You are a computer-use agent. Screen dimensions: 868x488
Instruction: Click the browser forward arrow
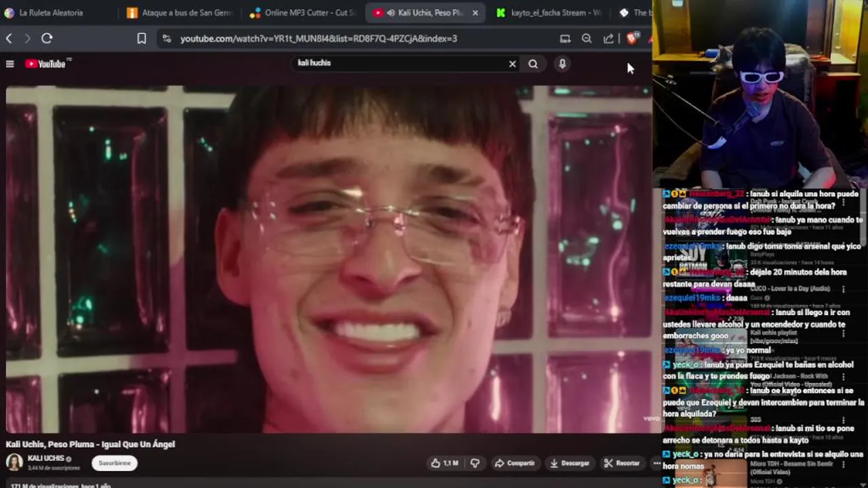[28, 39]
